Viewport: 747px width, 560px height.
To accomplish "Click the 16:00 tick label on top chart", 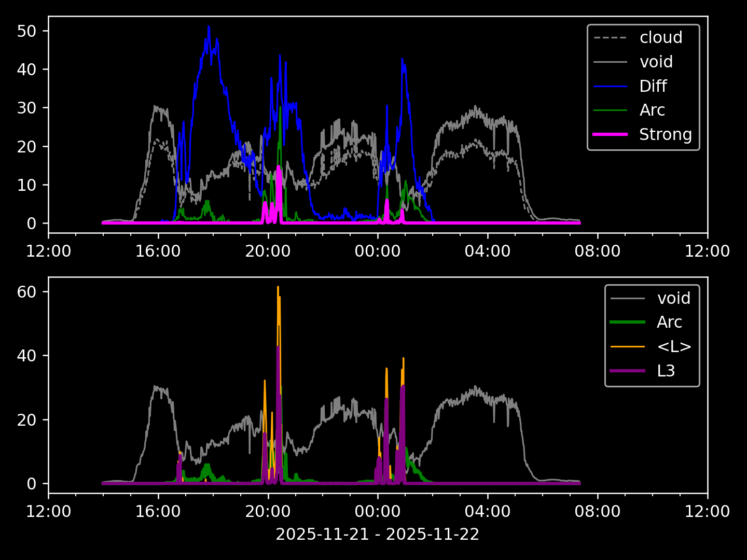I will [158, 251].
